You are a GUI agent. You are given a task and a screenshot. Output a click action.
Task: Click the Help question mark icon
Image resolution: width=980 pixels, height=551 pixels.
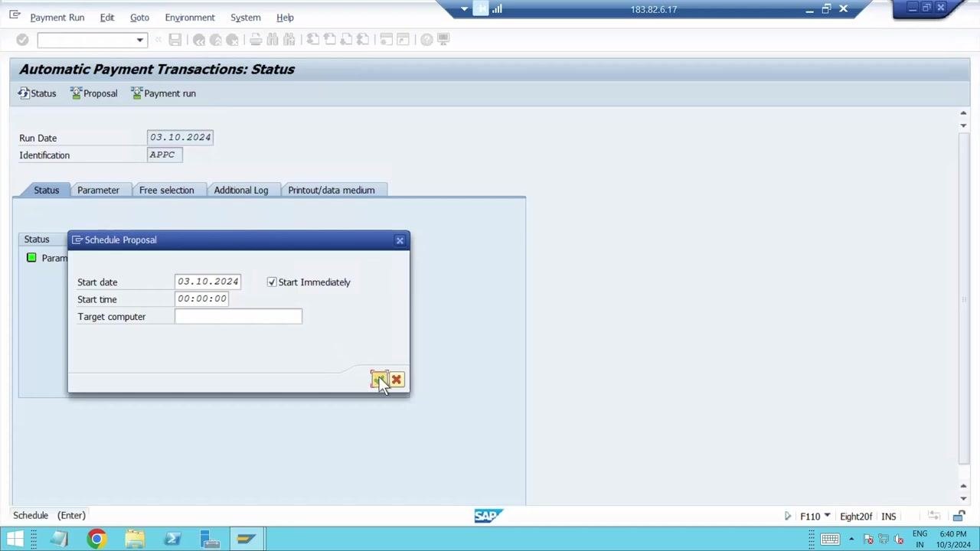pyautogui.click(x=426, y=40)
